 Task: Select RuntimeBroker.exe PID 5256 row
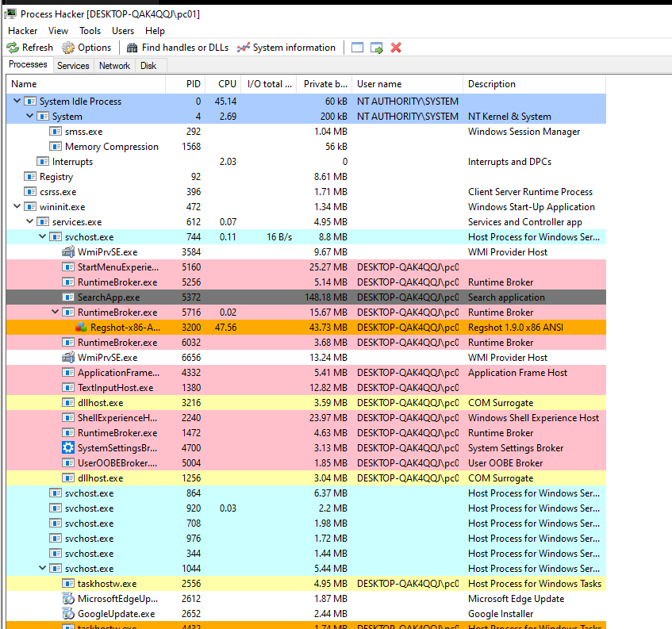[x=306, y=282]
